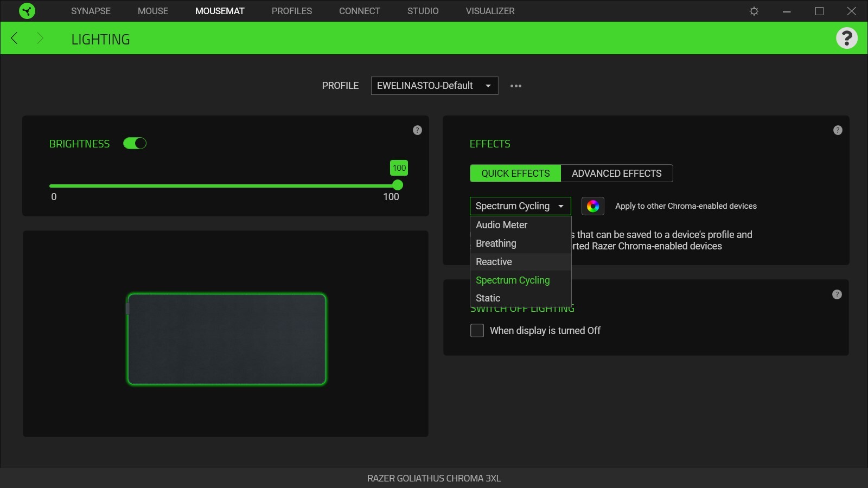Switch to the Mouse tab
The image size is (868, 488).
153,11
